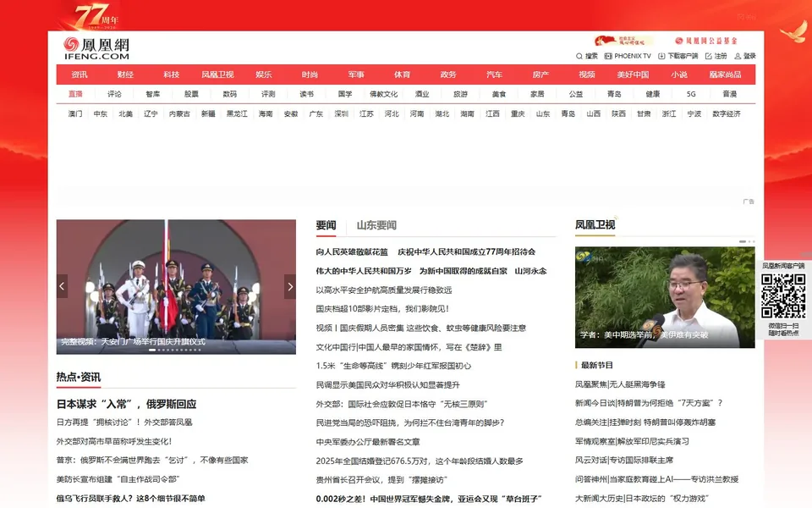Image resolution: width=812 pixels, height=508 pixels.
Task: Open article 以高水平安全护航高质量发展行稳致远
Action: click(384, 290)
